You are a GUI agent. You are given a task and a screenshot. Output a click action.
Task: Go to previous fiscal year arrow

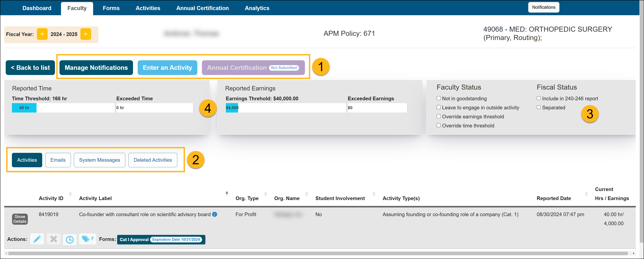click(x=42, y=34)
